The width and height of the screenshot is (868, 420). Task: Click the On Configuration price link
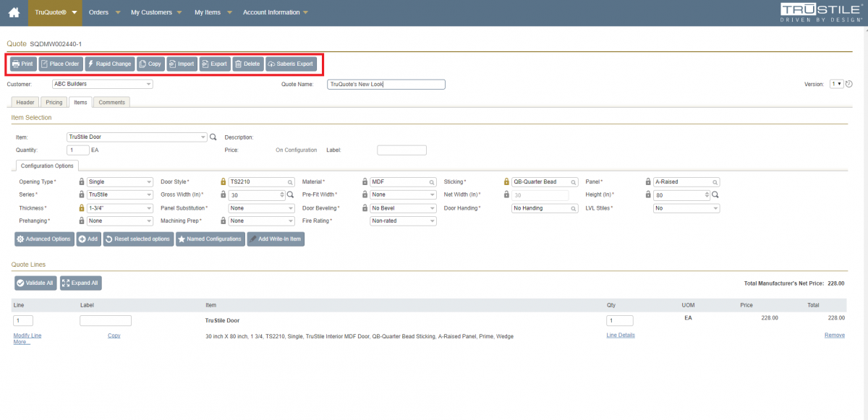[297, 150]
